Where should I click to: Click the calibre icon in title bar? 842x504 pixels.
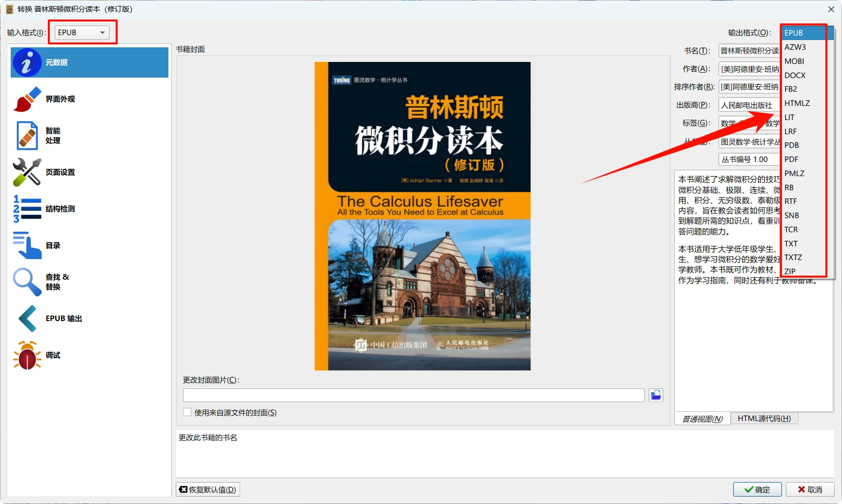(9, 9)
